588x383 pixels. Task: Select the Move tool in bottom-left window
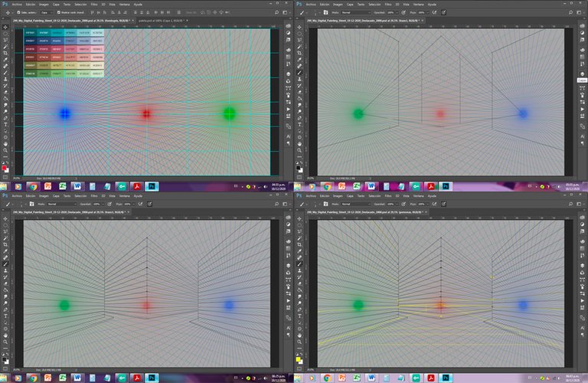(x=5, y=218)
